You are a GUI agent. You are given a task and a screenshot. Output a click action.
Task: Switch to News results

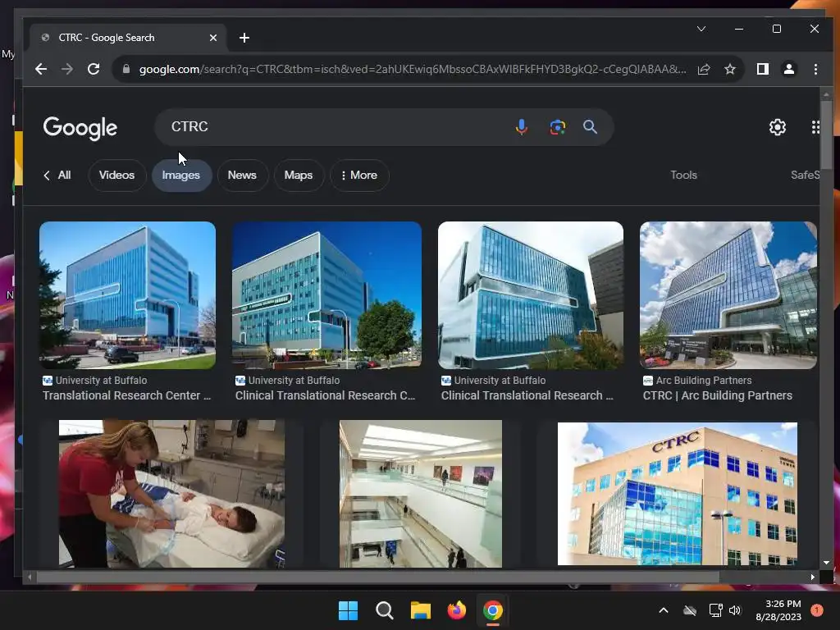pos(242,176)
